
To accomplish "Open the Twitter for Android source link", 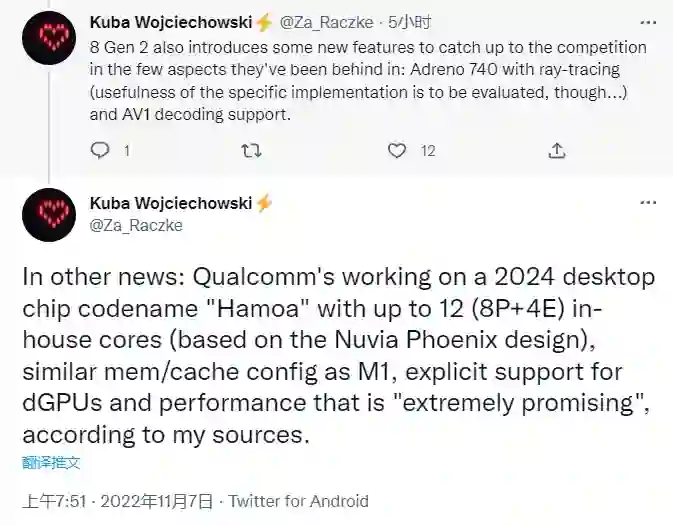I will [299, 501].
